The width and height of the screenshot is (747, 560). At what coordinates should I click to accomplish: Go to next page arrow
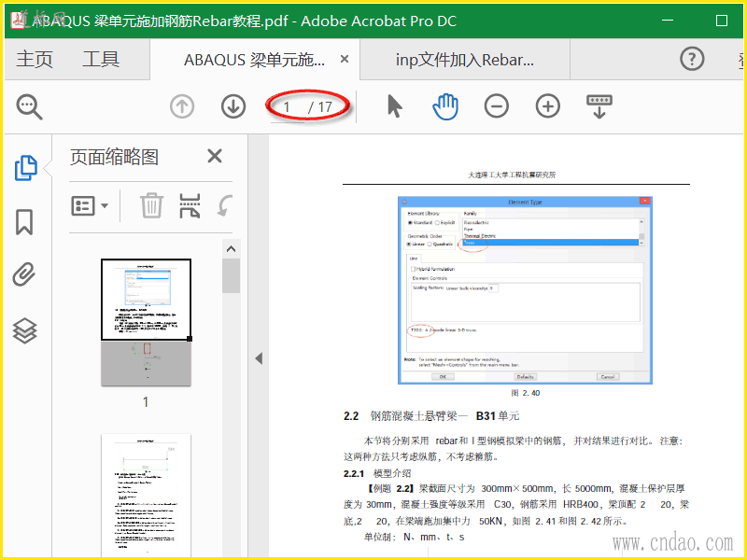[x=233, y=106]
